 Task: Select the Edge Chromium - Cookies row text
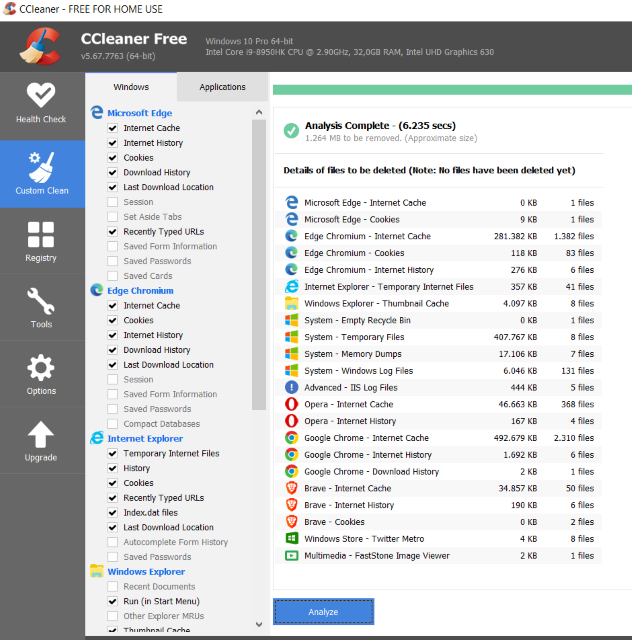click(354, 253)
